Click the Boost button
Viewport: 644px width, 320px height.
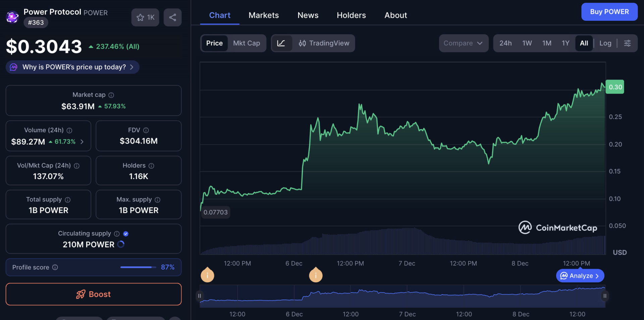94,294
